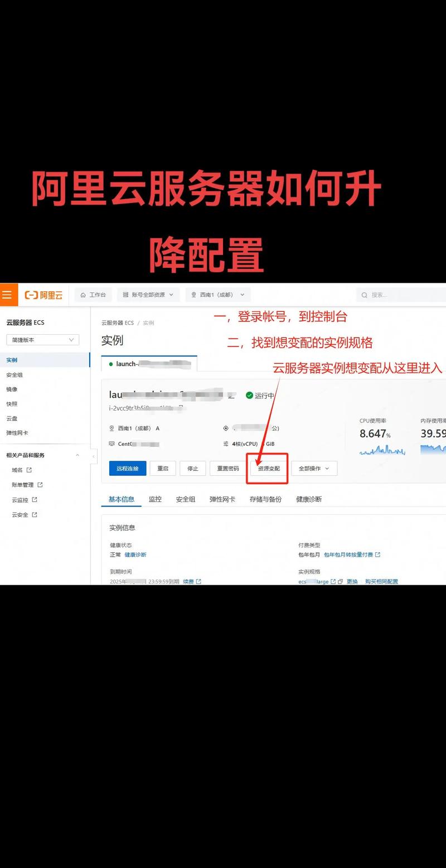This screenshot has width=446, height=868.
Task: Select 安全组 in the left sidebar
Action: [14, 374]
